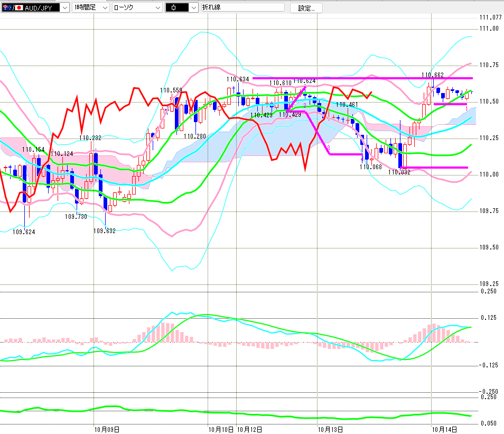Screen dimensions: 504x434
Task: Click the 110.423 price label
Action: [262, 115]
